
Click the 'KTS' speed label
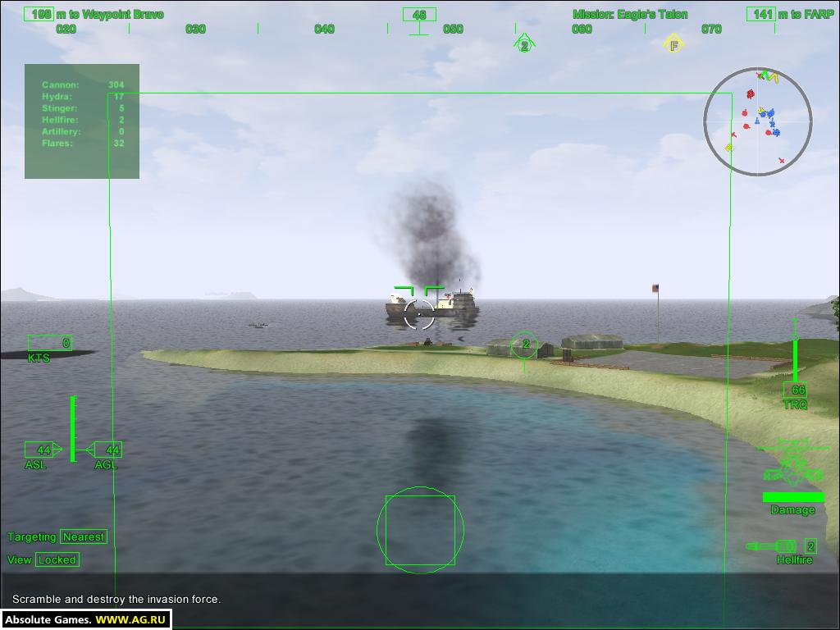click(x=39, y=358)
